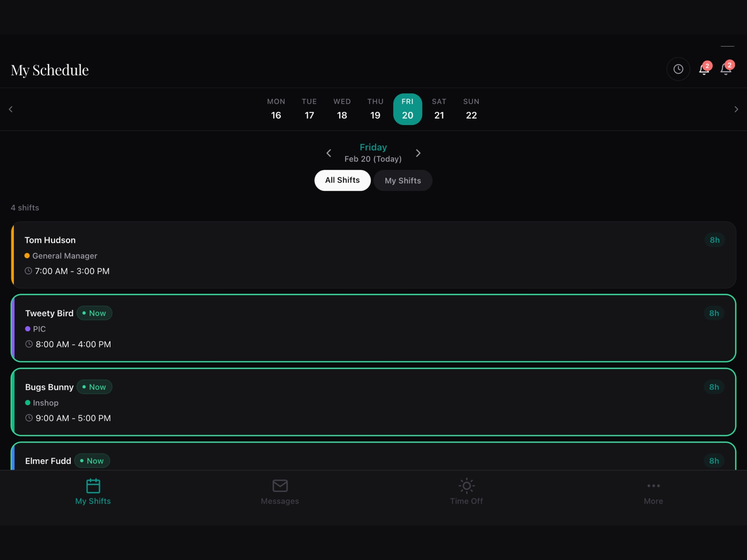The image size is (747, 560).
Task: Select Saturday 21
Action: 439,109
